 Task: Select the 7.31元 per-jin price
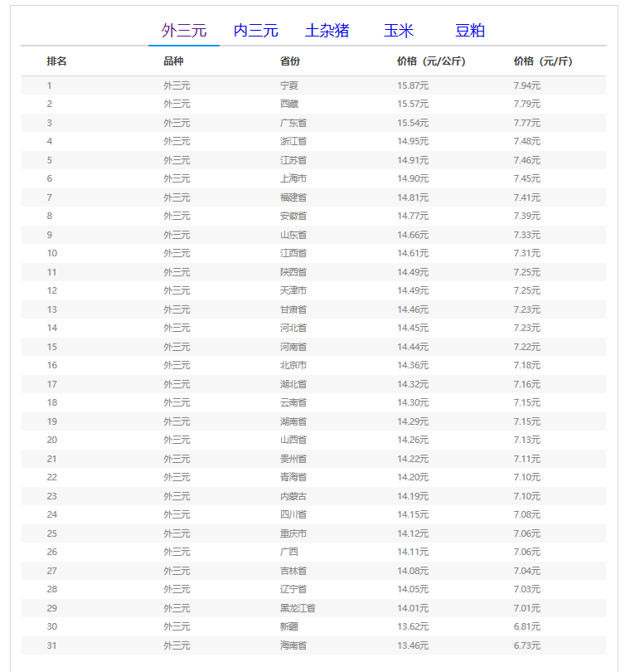point(527,253)
